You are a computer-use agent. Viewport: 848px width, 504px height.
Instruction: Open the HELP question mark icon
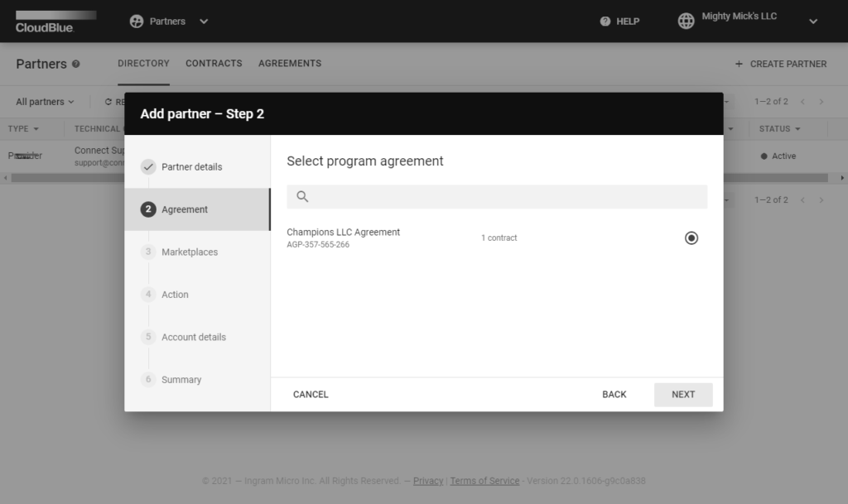[605, 21]
